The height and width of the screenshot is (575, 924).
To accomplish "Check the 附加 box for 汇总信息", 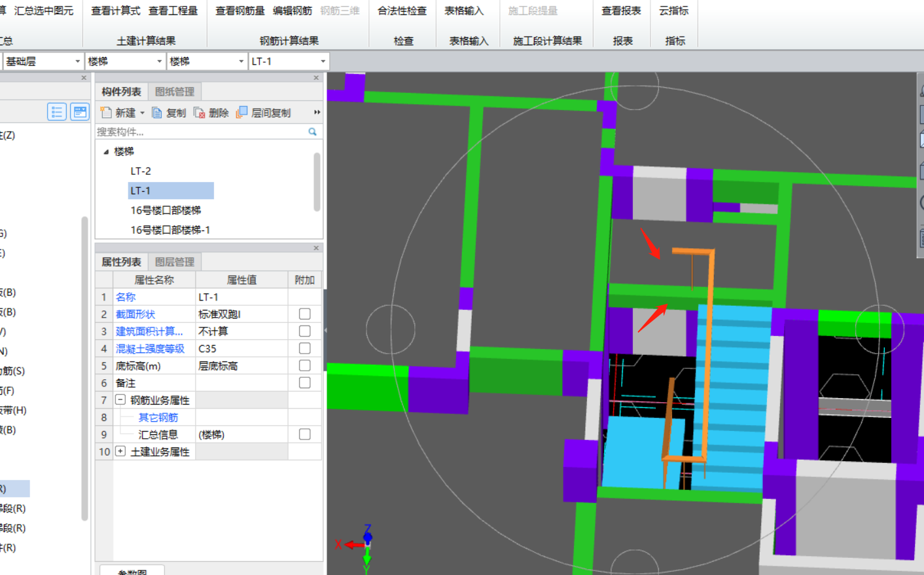I will point(304,434).
